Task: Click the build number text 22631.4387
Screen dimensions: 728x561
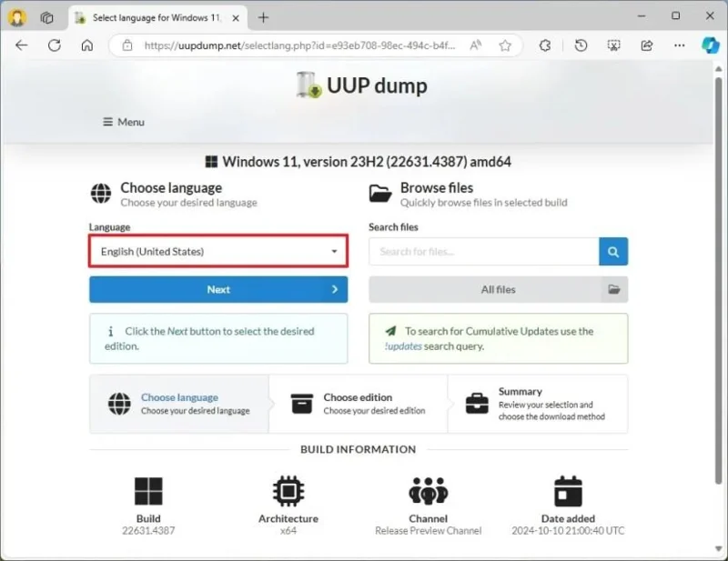Action: point(148,530)
